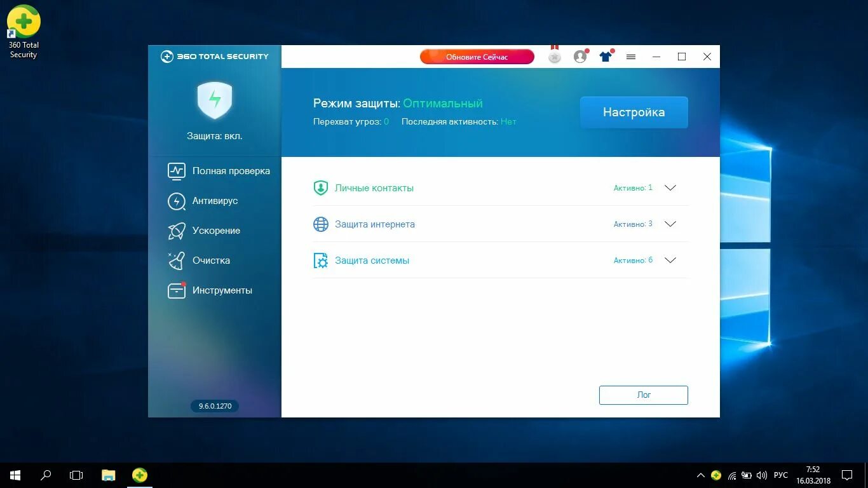
Task: Open the theme shirt icon with red dot
Action: tap(605, 57)
